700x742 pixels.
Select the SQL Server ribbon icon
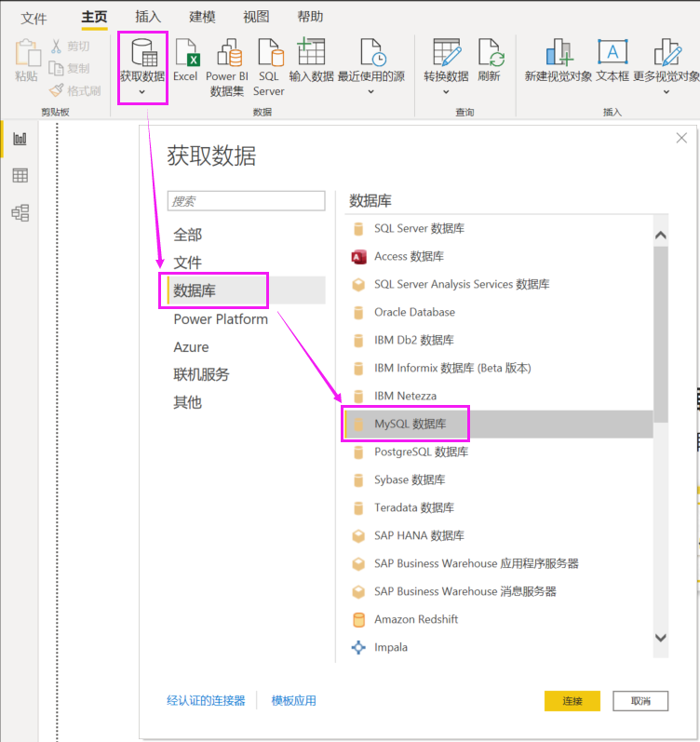(271, 52)
